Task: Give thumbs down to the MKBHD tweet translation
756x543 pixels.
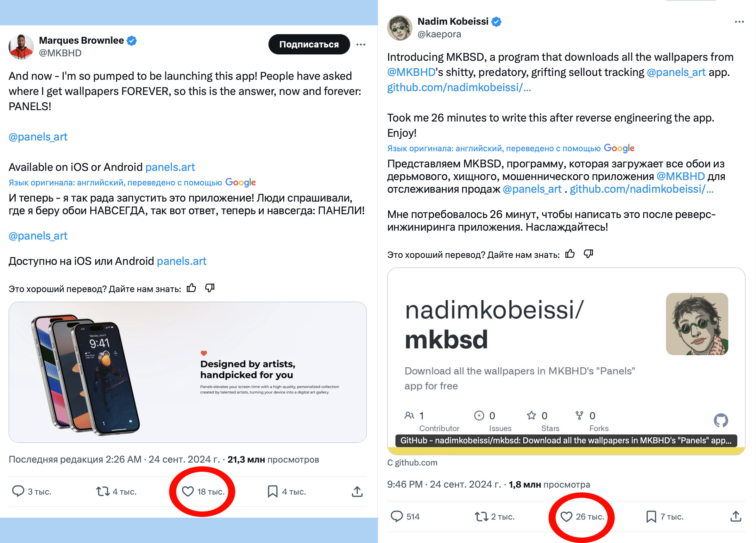Action: [210, 288]
